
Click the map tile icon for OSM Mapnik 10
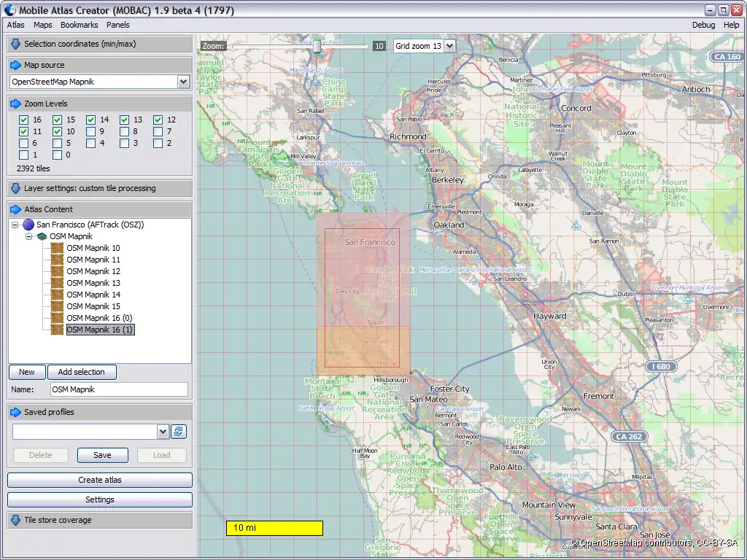coord(57,248)
